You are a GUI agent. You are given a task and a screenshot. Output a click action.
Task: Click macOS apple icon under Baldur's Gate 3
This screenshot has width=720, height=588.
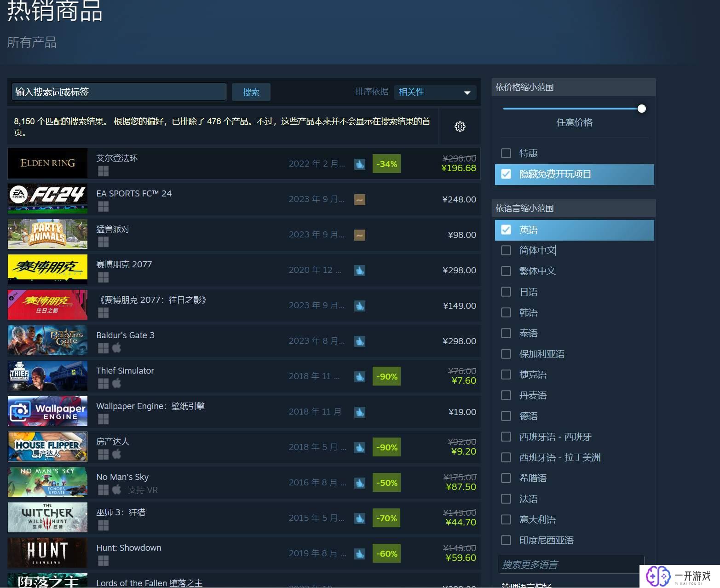click(117, 348)
